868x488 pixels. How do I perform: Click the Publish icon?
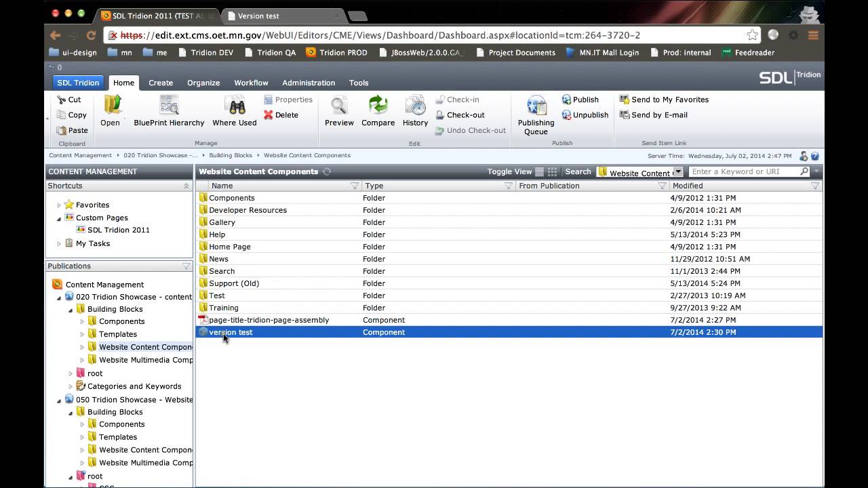pyautogui.click(x=566, y=100)
